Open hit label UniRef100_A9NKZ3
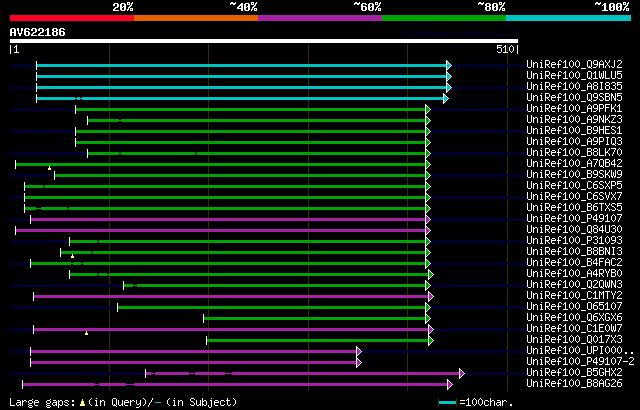 pos(574,119)
